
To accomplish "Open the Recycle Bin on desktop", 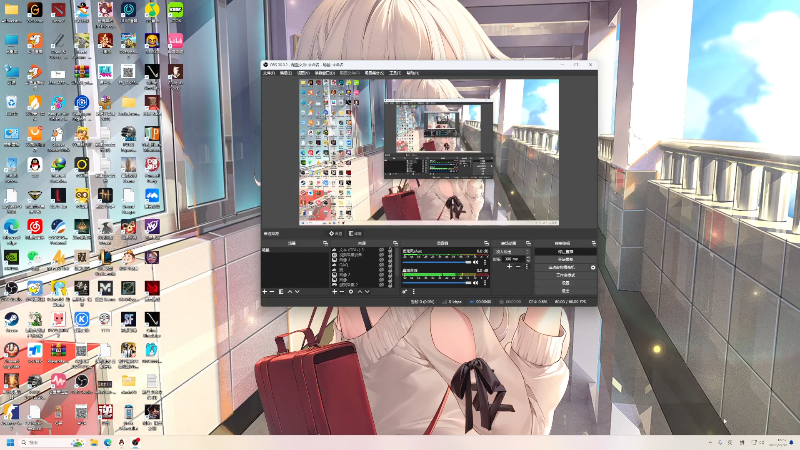I will [11, 106].
